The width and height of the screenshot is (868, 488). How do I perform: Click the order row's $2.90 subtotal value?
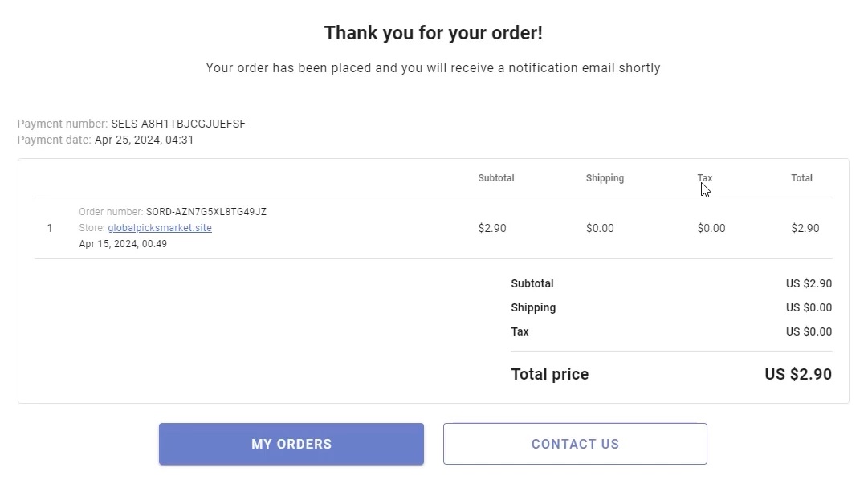pos(492,228)
